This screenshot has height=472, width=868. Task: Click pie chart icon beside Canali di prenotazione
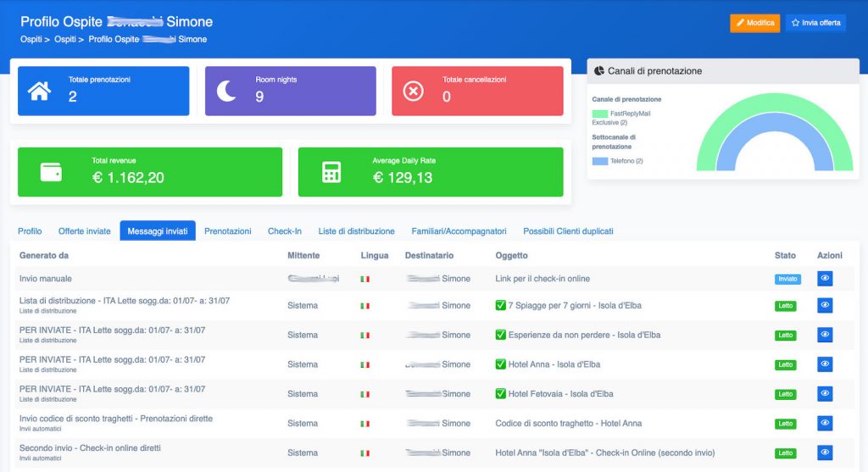tap(598, 71)
